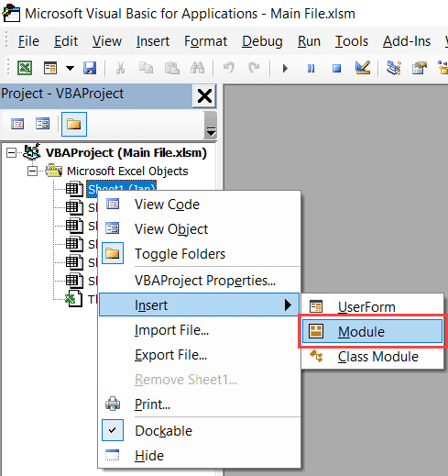Viewport: 448px width, 476px height.
Task: Click the View Microsoft Excel toolbar icon
Action: (25, 68)
